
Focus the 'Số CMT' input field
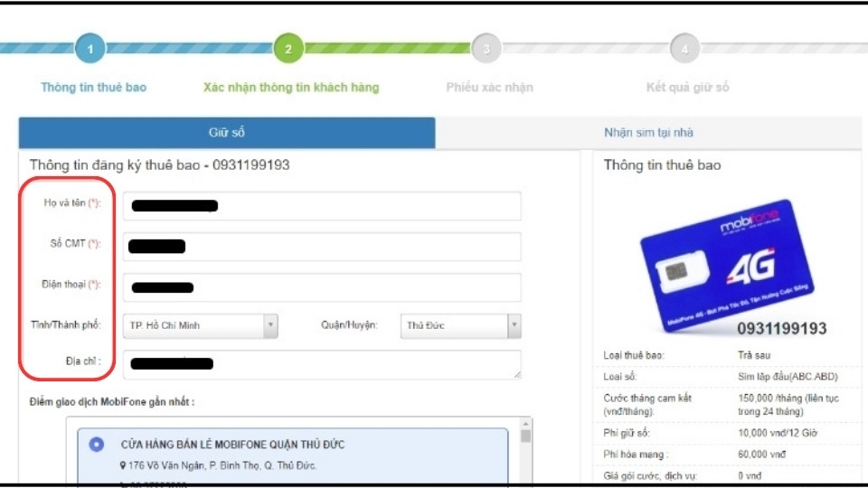pyautogui.click(x=322, y=246)
